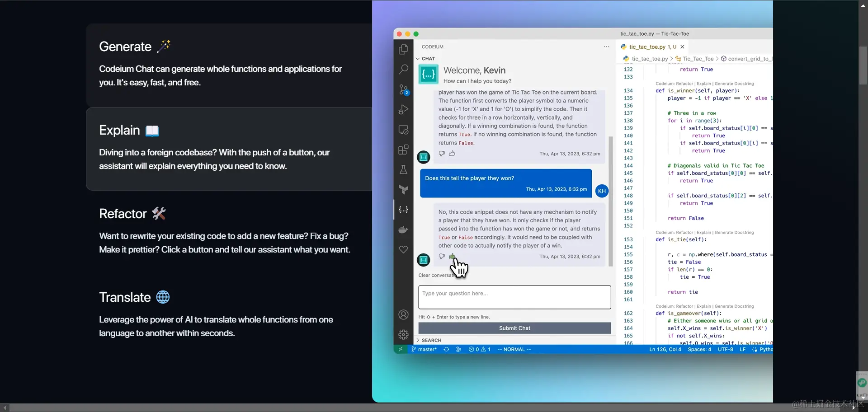Thumbs down the reply about notifying player
868x412 pixels.
tap(442, 257)
